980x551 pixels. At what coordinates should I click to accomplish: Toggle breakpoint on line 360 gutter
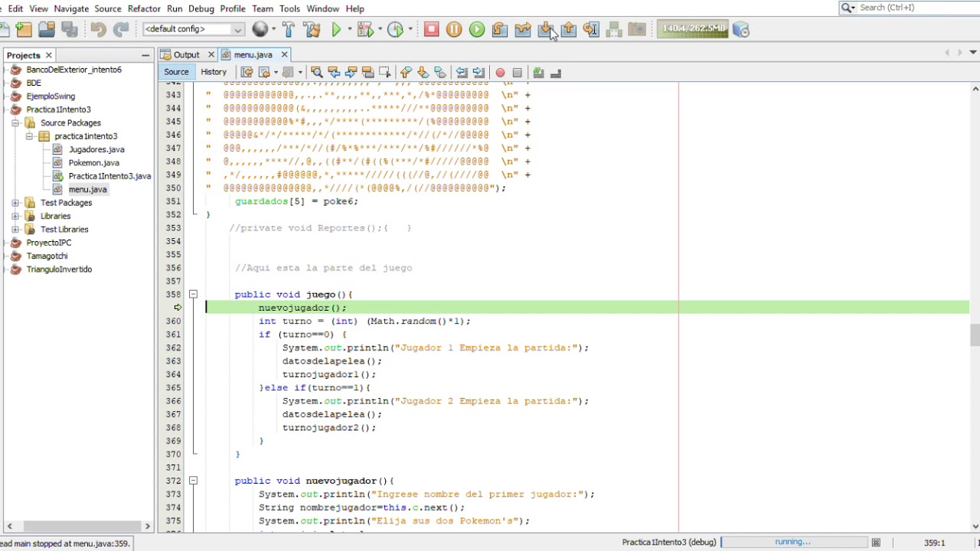click(174, 321)
